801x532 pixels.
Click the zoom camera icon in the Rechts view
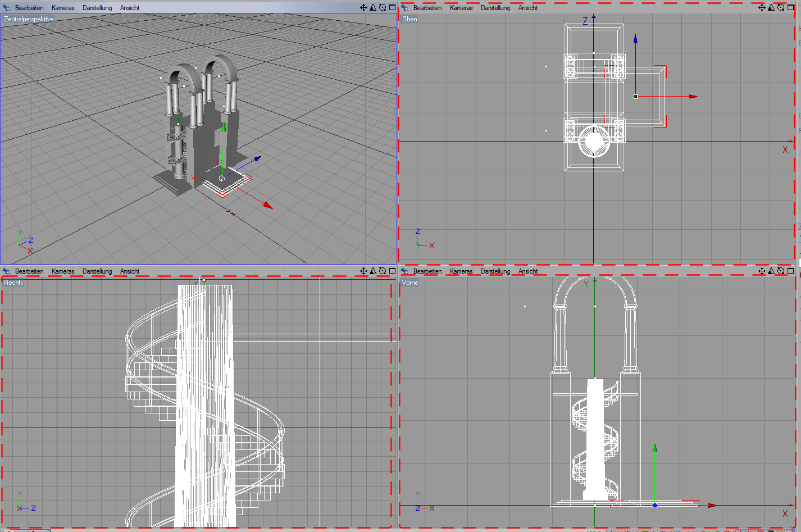(373, 271)
